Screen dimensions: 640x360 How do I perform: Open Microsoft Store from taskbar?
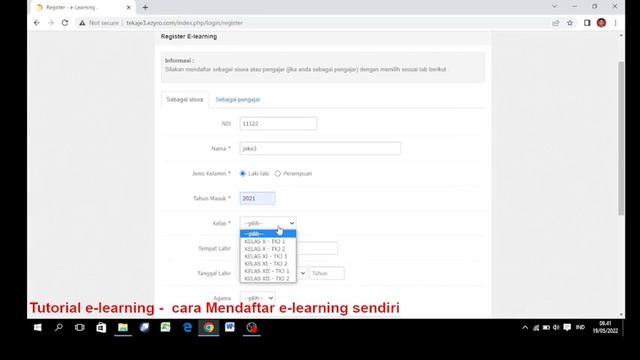(x=101, y=327)
